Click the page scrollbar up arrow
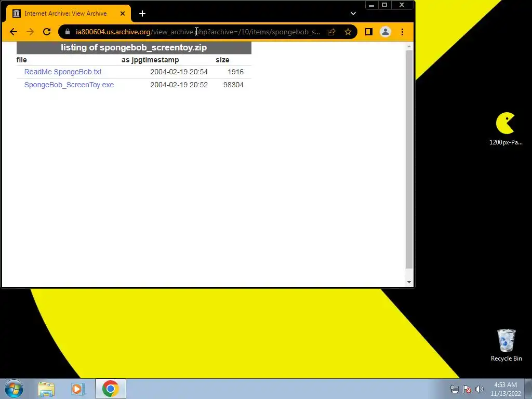This screenshot has width=532, height=399. pyautogui.click(x=409, y=46)
